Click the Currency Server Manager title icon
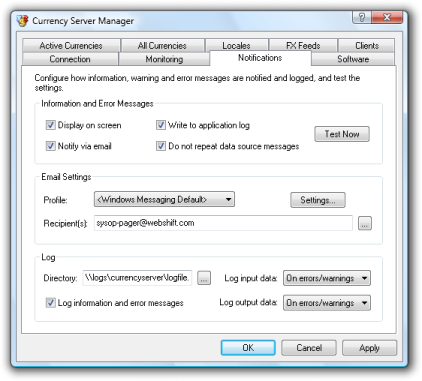 (23, 21)
